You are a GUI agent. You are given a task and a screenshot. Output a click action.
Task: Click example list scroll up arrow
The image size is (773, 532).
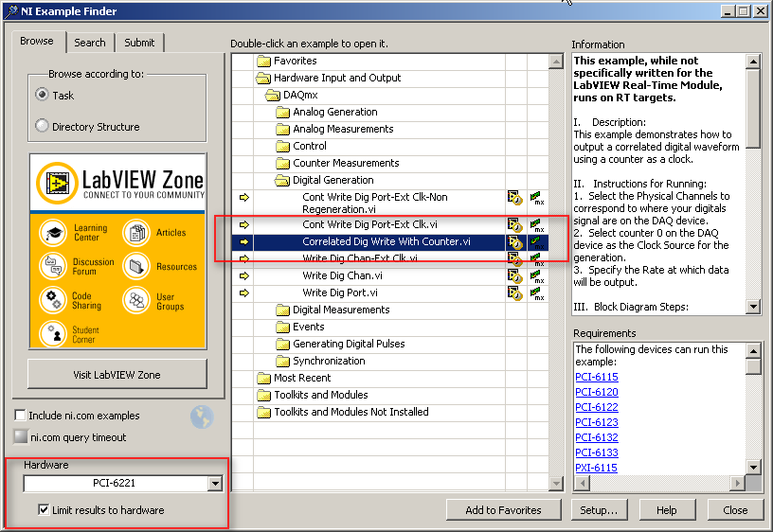pos(555,62)
